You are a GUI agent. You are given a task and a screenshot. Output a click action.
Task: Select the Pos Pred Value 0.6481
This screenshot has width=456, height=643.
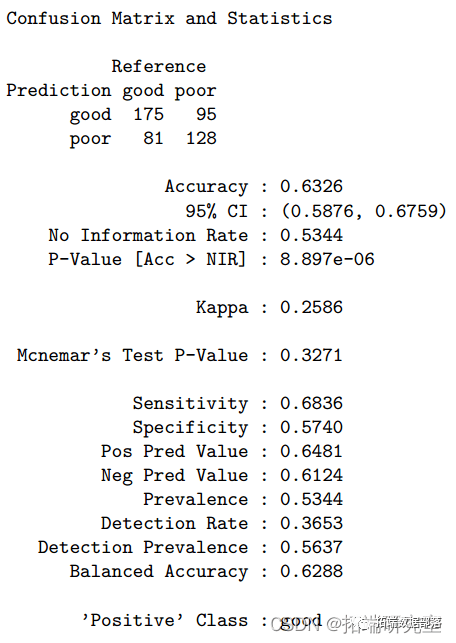[x=311, y=451]
